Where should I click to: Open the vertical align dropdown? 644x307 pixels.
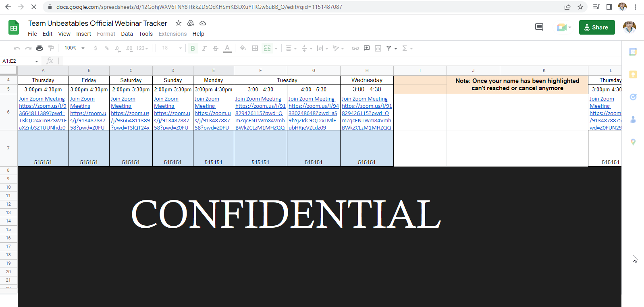coord(307,48)
